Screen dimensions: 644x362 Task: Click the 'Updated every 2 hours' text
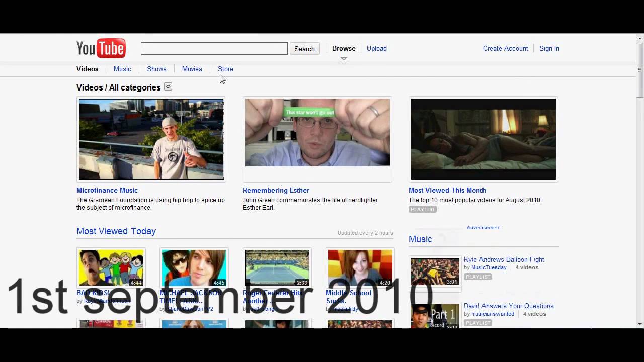coord(365,233)
